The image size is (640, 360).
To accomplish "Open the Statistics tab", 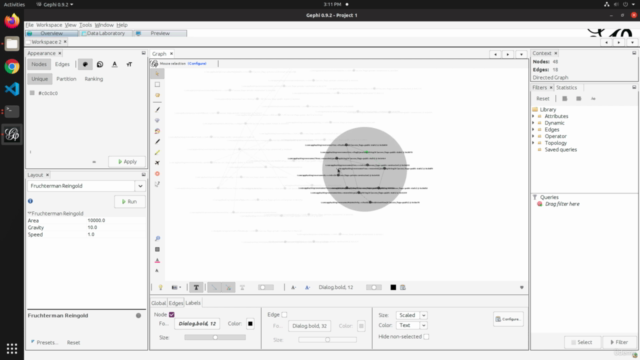I will tap(567, 88).
